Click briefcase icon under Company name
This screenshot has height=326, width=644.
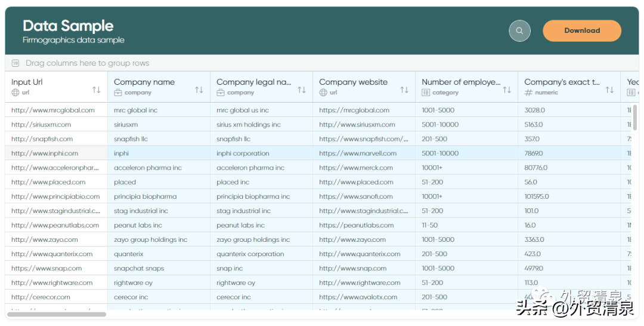pyautogui.click(x=118, y=93)
